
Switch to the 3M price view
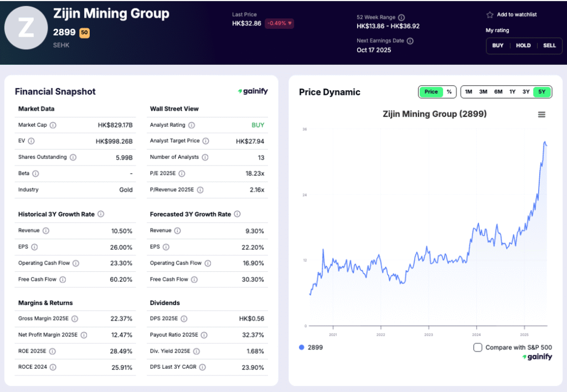pyautogui.click(x=483, y=92)
